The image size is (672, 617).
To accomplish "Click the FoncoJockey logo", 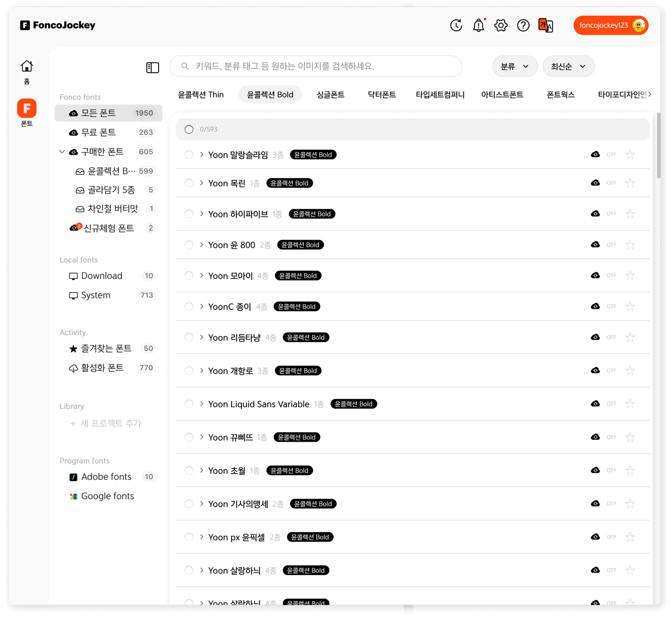I will [x=57, y=25].
